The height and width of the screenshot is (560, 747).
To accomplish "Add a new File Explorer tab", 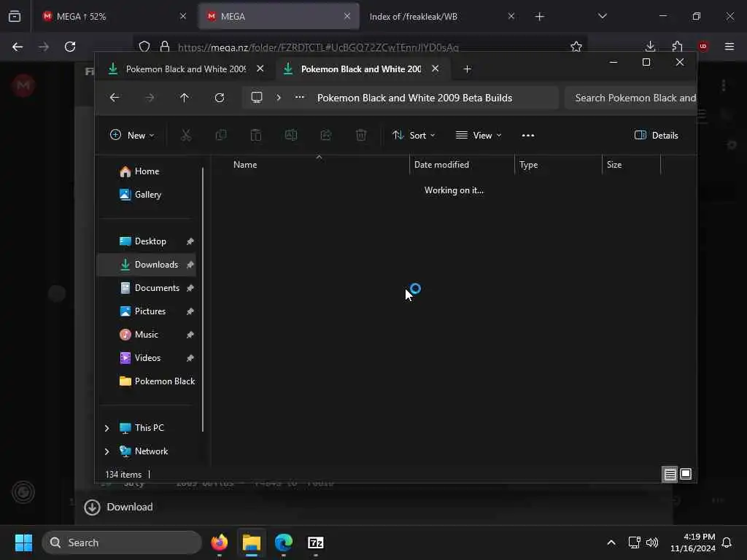I will [x=468, y=69].
